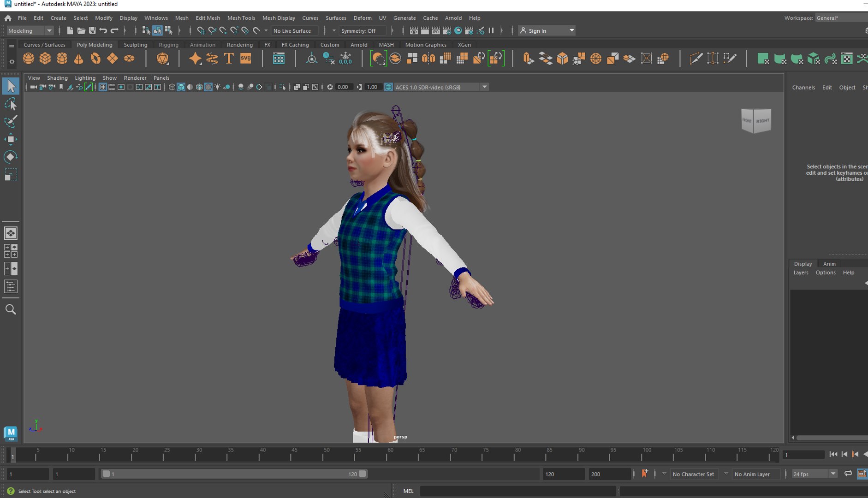Open the Mesh Tools menu
868x498 pixels.
click(x=241, y=18)
